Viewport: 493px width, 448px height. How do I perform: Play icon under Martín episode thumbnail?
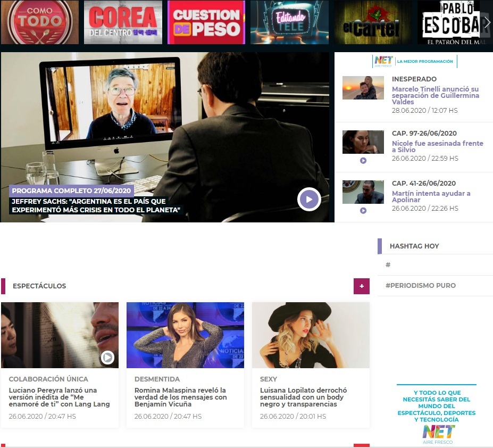coord(363,211)
